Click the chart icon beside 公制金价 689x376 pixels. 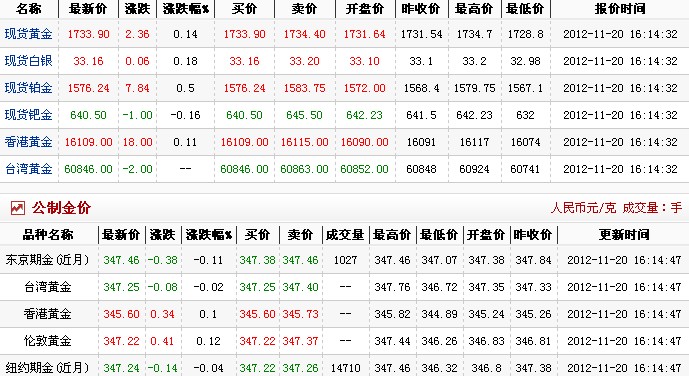pyautogui.click(x=18, y=208)
